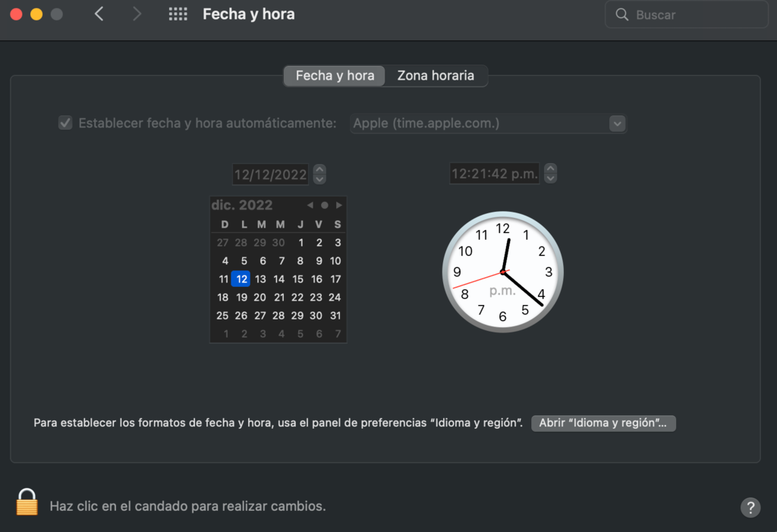Advance to the next month in the calendar
Image resolution: width=777 pixels, height=532 pixels.
click(x=339, y=204)
